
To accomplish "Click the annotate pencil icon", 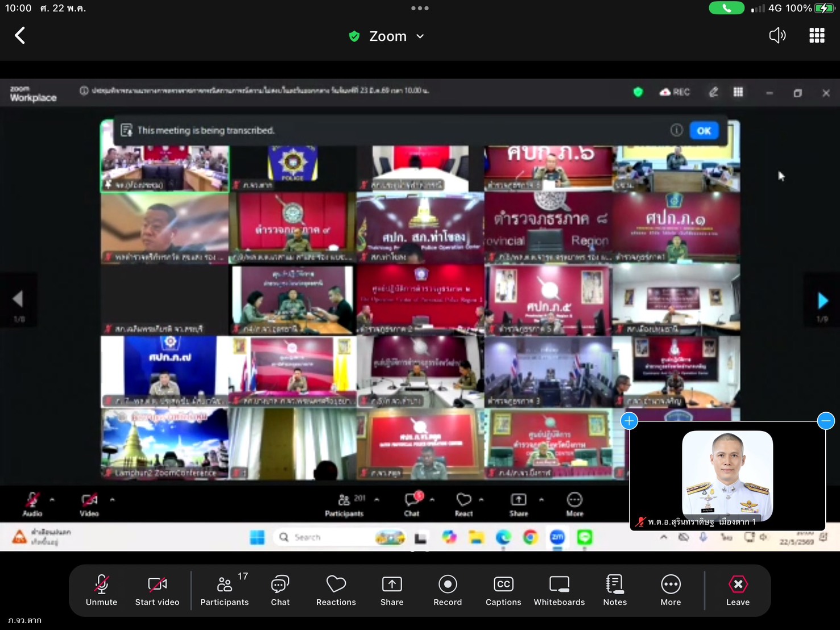I will [x=713, y=92].
